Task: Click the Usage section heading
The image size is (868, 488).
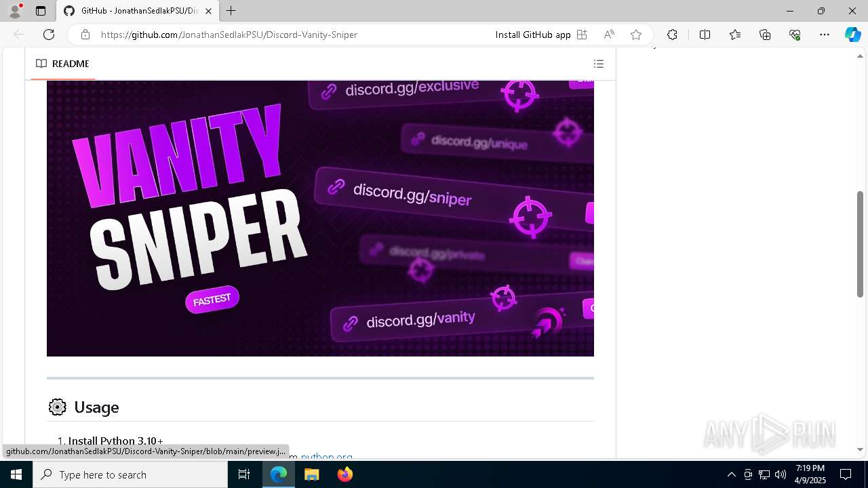Action: [96, 407]
